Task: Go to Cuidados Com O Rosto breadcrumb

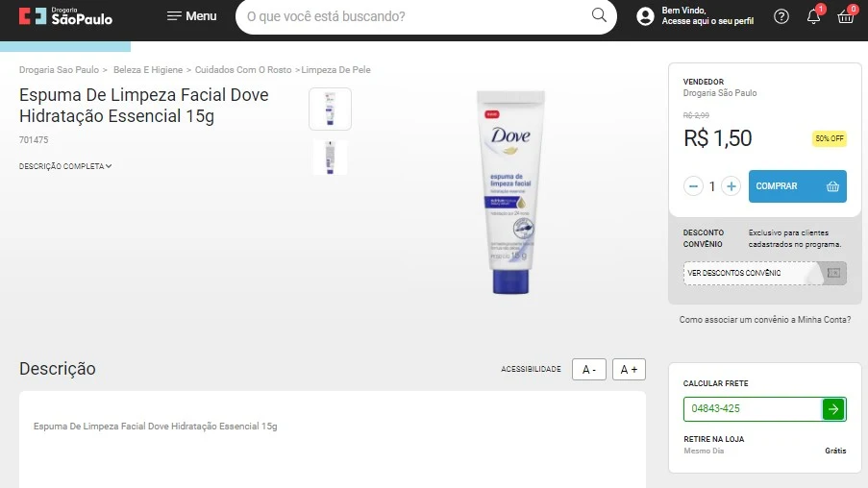Action: (x=243, y=70)
